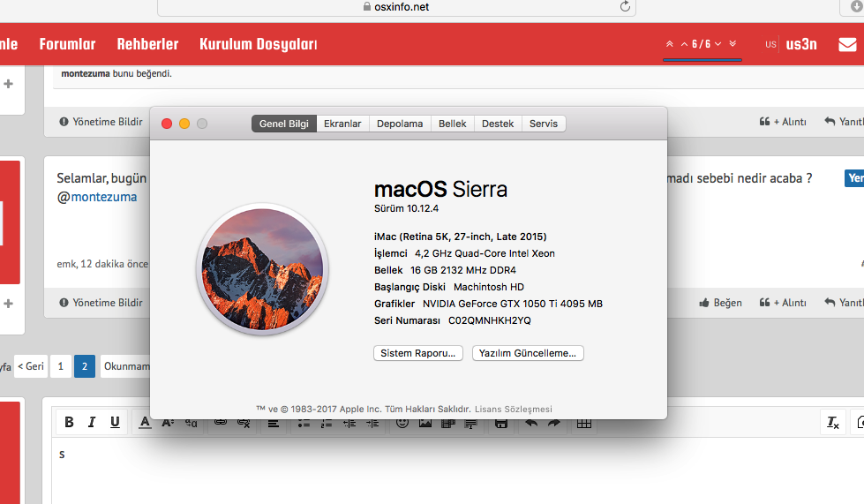
Task: Jump to last post with double-down chevron
Action: [x=733, y=44]
